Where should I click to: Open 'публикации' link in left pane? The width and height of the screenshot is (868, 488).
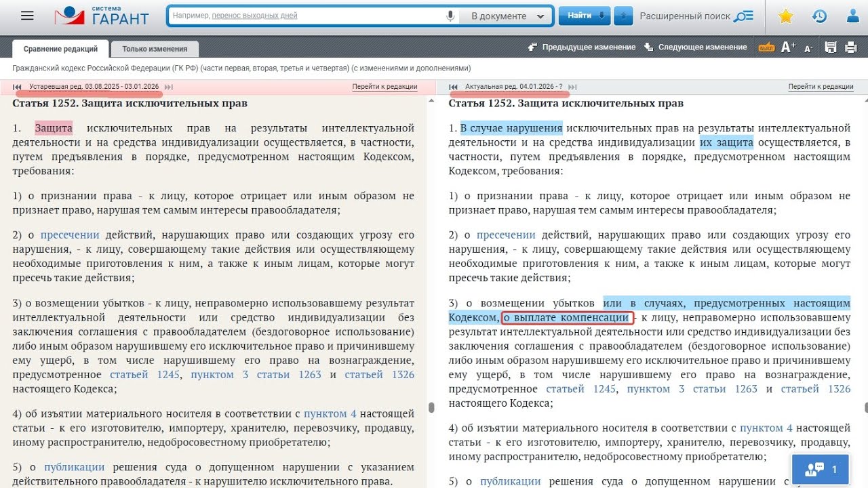[75, 467]
